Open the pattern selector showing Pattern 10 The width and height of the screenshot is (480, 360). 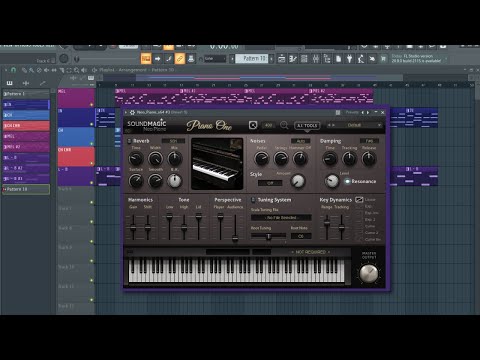[x=252, y=59]
